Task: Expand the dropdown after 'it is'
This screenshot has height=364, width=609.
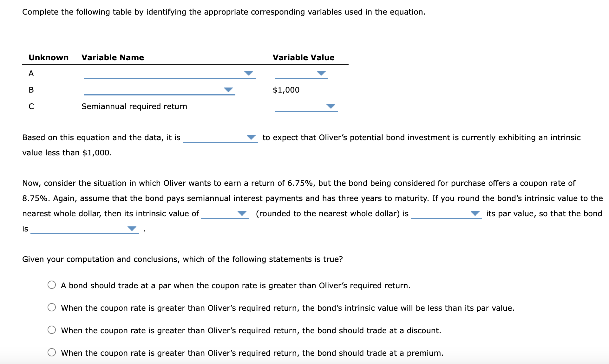Action: pyautogui.click(x=251, y=137)
